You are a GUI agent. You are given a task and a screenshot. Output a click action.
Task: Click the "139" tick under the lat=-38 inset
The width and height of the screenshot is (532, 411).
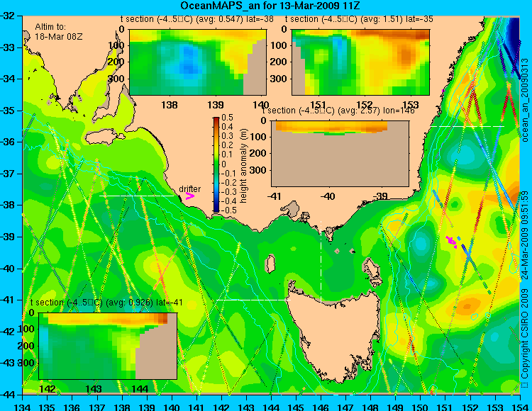tap(216, 105)
